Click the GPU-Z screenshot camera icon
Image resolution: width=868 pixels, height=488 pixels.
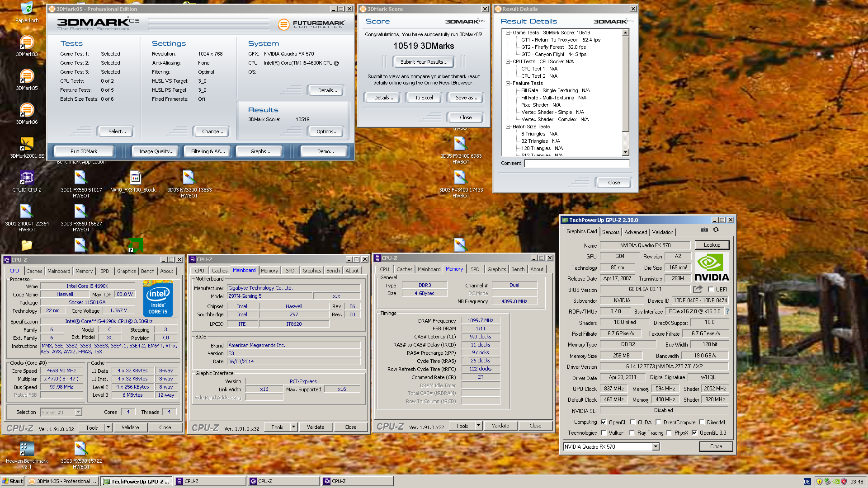pyautogui.click(x=704, y=230)
